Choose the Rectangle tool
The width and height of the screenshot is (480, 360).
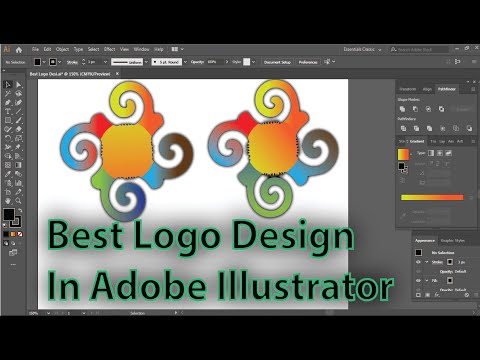[8, 120]
